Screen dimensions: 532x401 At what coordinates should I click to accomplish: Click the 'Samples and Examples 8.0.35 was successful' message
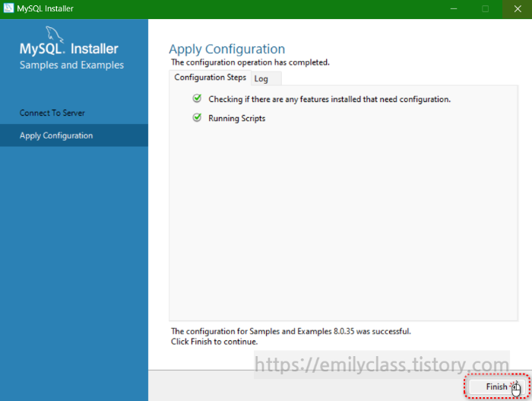pos(291,331)
